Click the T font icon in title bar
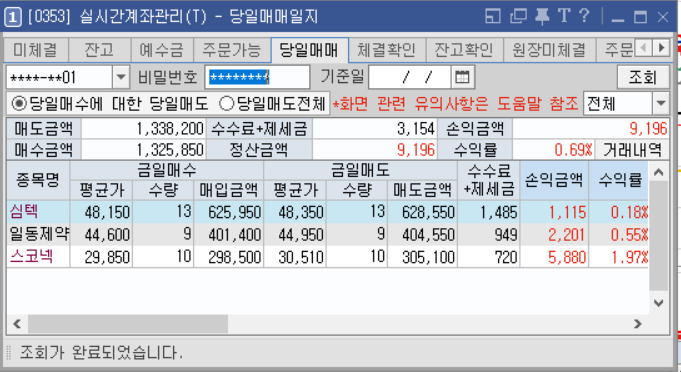This screenshot has height=372, width=681. click(x=564, y=16)
